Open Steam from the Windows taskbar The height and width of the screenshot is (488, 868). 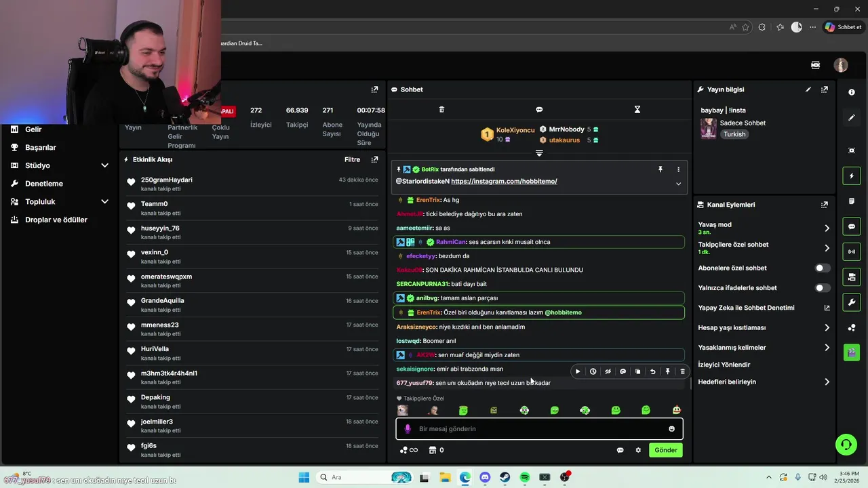click(505, 477)
